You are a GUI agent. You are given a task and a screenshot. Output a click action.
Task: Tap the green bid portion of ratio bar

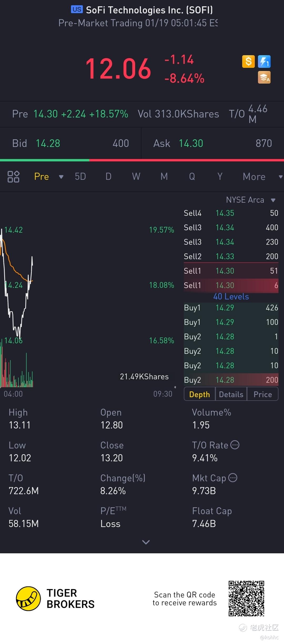tap(45, 160)
